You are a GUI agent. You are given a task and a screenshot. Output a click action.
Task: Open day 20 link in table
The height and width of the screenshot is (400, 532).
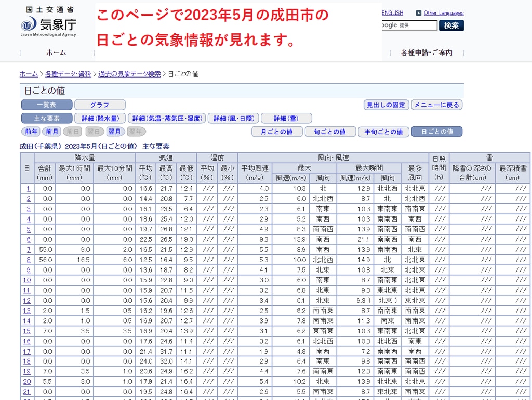[27, 382]
